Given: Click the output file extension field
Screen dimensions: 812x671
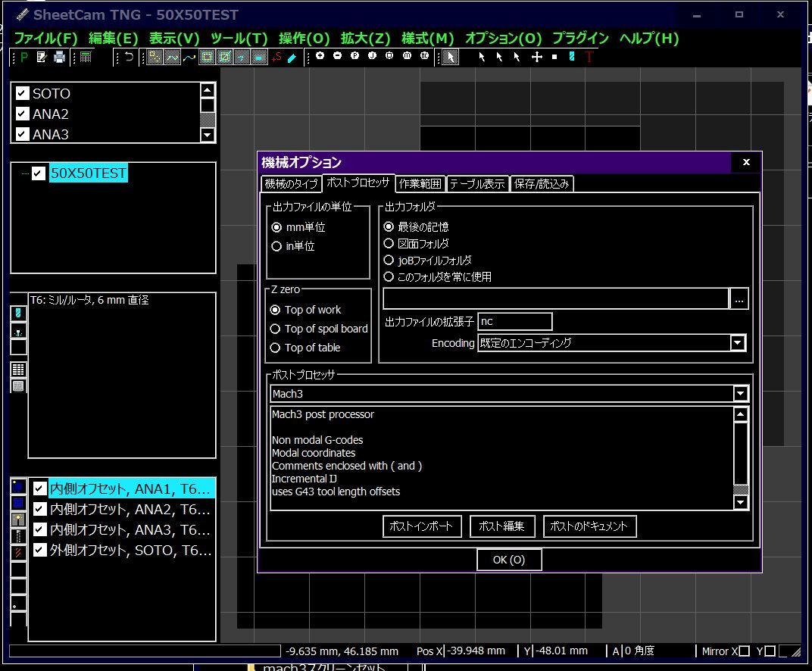Looking at the screenshot, I should pyautogui.click(x=515, y=322).
